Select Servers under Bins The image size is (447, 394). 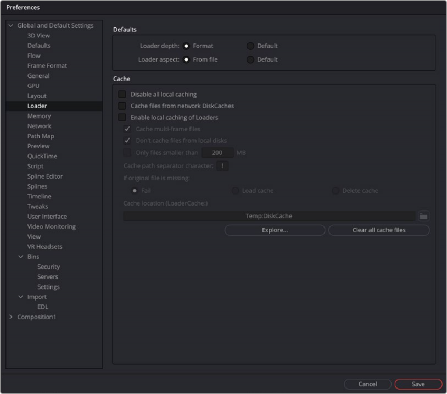point(48,277)
